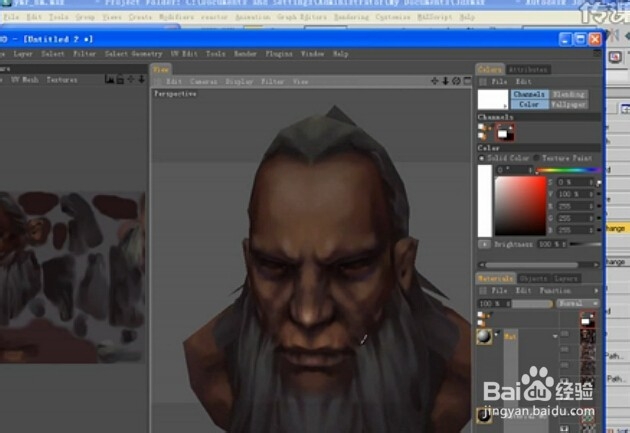Switch to the Attributes tab
The height and width of the screenshot is (433, 630).
click(528, 69)
